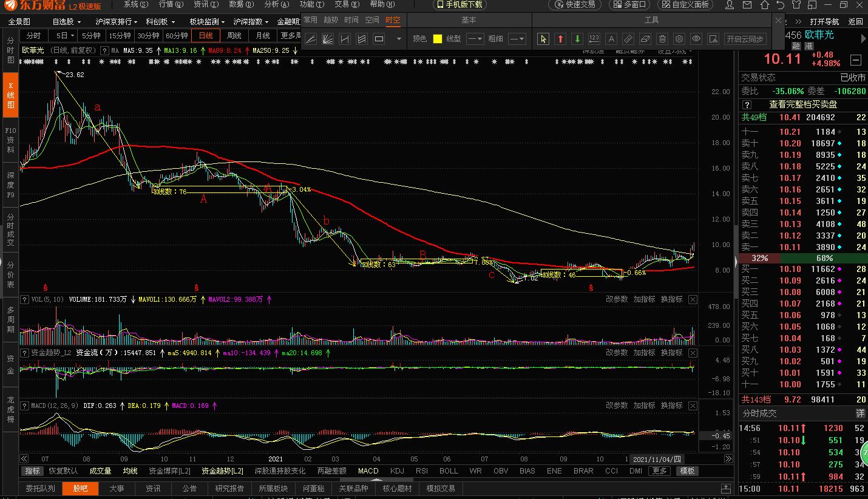The width and height of the screenshot is (868, 499).
Task: Open the line thickness dropdown
Action: [517, 39]
